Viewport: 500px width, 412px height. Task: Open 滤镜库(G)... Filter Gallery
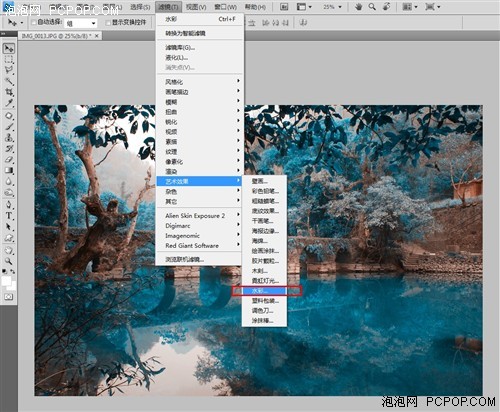pyautogui.click(x=200, y=48)
